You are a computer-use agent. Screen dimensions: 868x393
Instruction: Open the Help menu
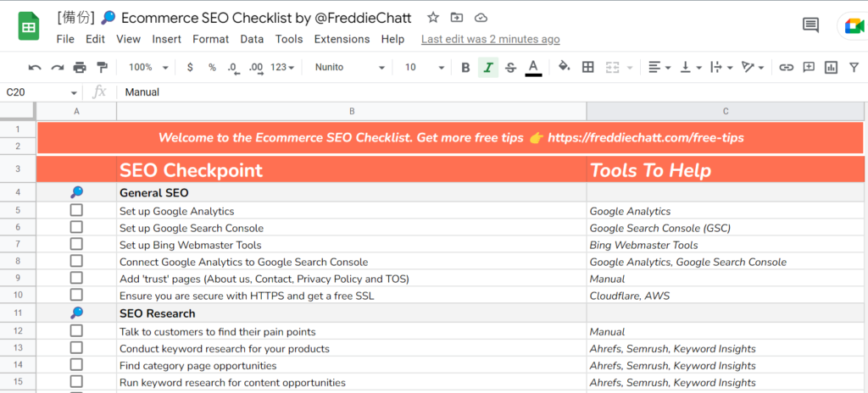(x=392, y=39)
